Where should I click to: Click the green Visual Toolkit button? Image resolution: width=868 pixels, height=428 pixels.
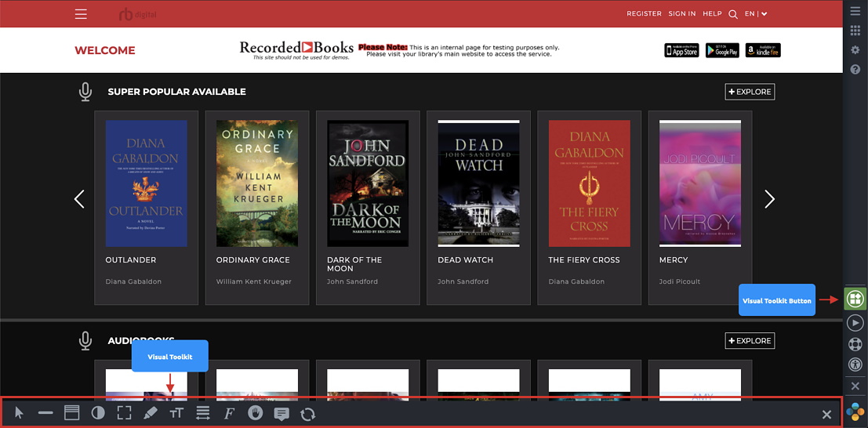coord(855,299)
